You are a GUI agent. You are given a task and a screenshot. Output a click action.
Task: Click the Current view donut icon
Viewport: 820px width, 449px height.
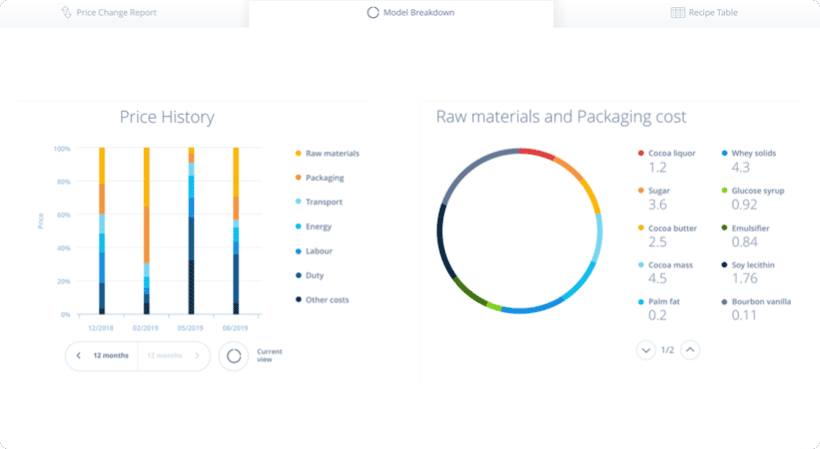233,356
